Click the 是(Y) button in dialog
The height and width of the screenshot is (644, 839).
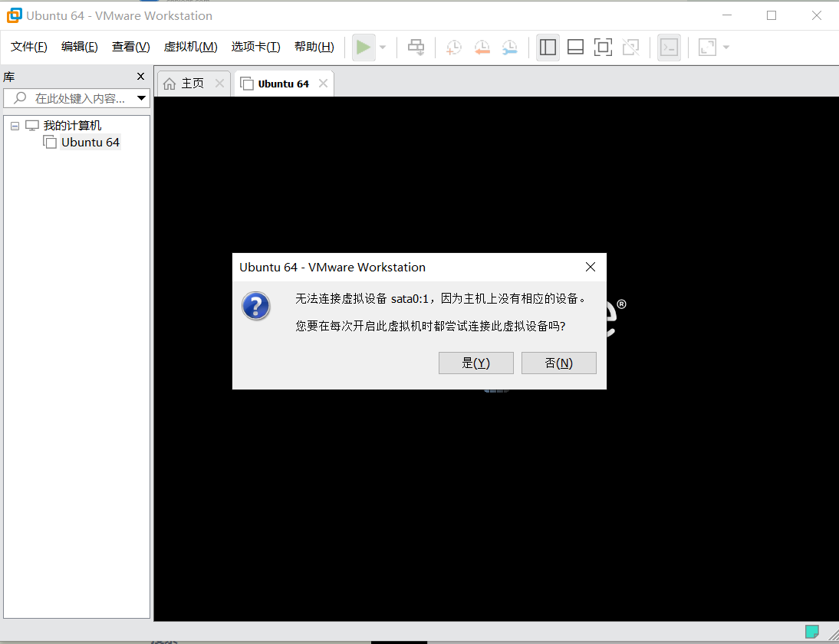pyautogui.click(x=475, y=363)
